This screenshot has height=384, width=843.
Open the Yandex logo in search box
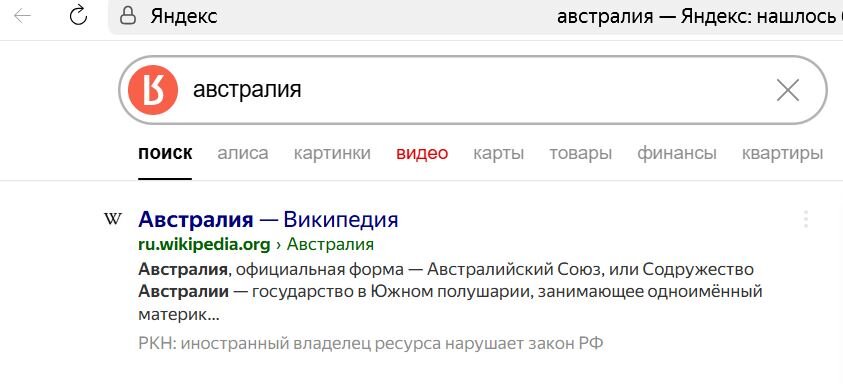153,90
